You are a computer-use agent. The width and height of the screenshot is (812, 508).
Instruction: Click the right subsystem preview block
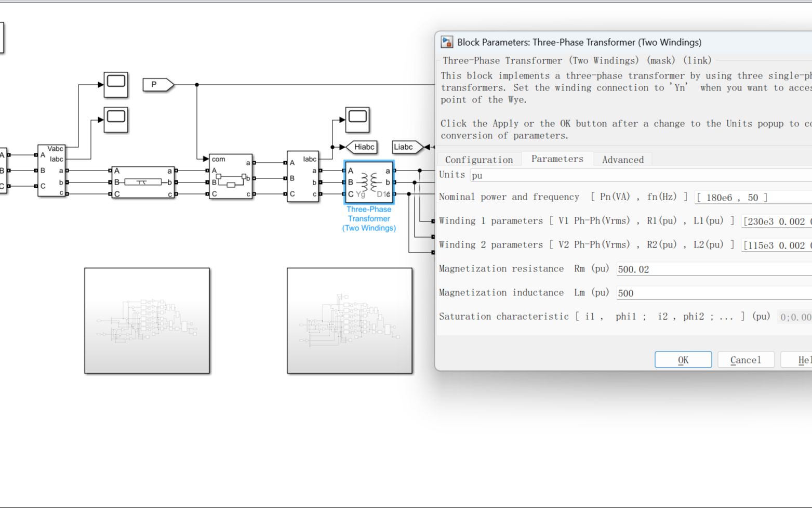(x=350, y=320)
